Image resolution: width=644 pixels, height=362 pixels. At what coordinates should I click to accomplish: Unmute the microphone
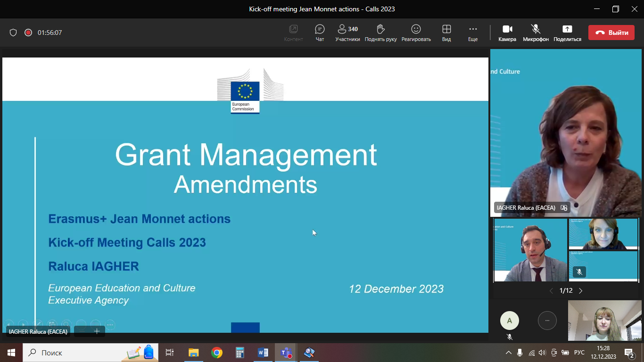click(536, 33)
